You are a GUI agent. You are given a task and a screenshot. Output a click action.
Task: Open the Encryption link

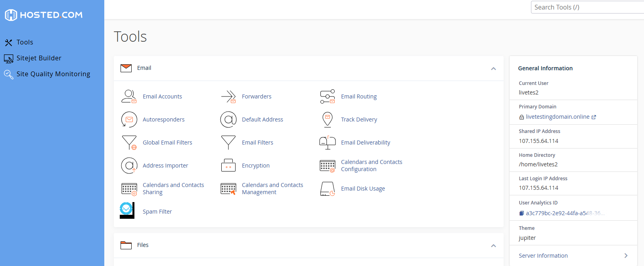click(x=256, y=166)
